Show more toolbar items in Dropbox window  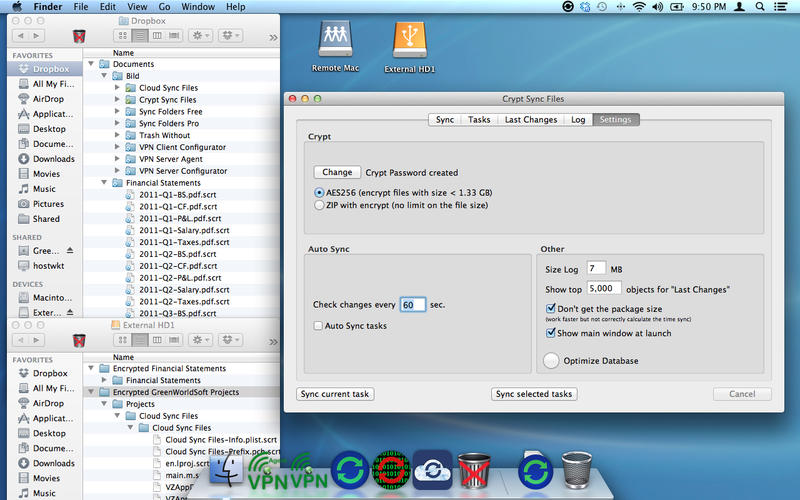click(x=273, y=37)
